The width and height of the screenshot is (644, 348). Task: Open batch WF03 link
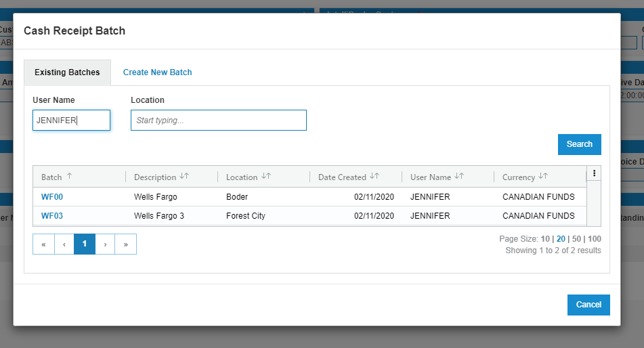click(x=52, y=216)
